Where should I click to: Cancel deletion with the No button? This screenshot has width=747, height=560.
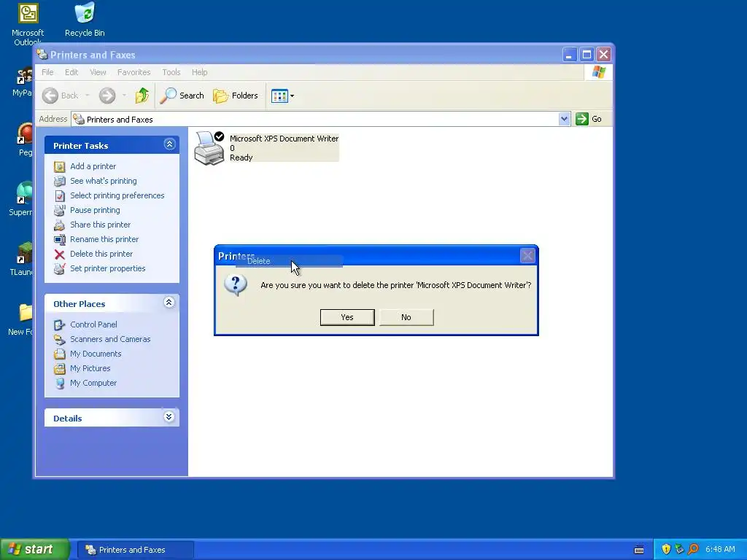tap(406, 317)
